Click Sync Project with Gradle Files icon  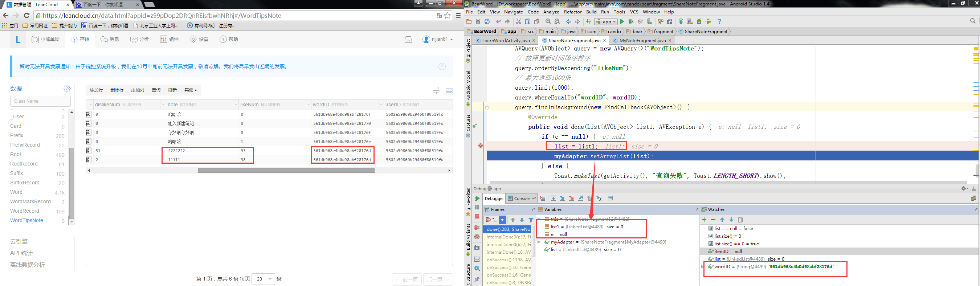click(681, 22)
